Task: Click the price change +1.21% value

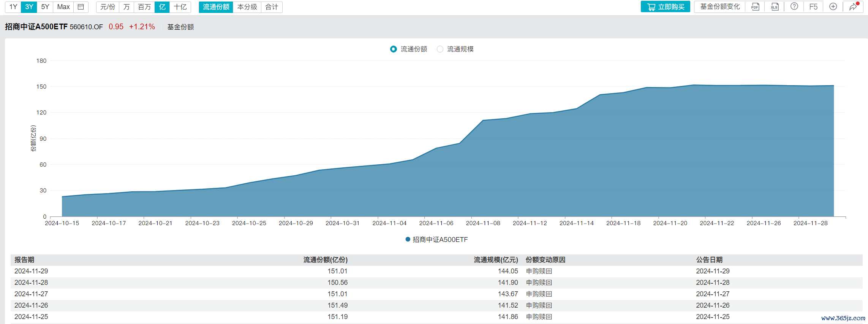Action: (142, 27)
